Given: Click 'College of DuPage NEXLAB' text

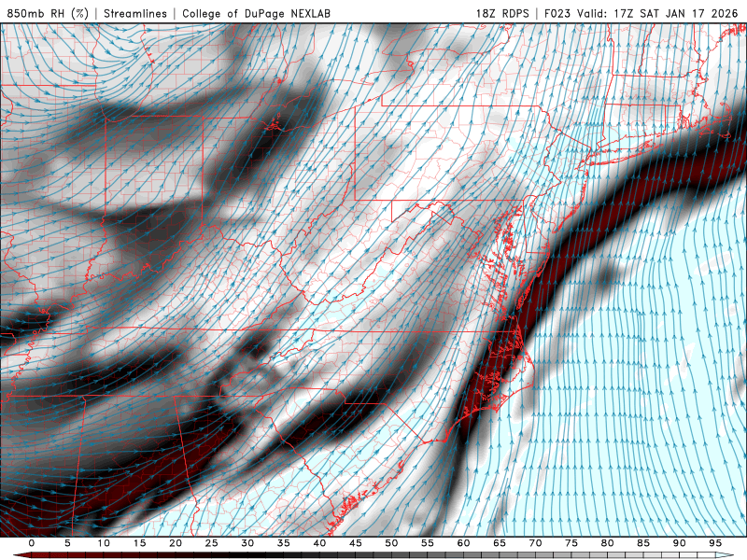Looking at the screenshot, I should tap(256, 13).
